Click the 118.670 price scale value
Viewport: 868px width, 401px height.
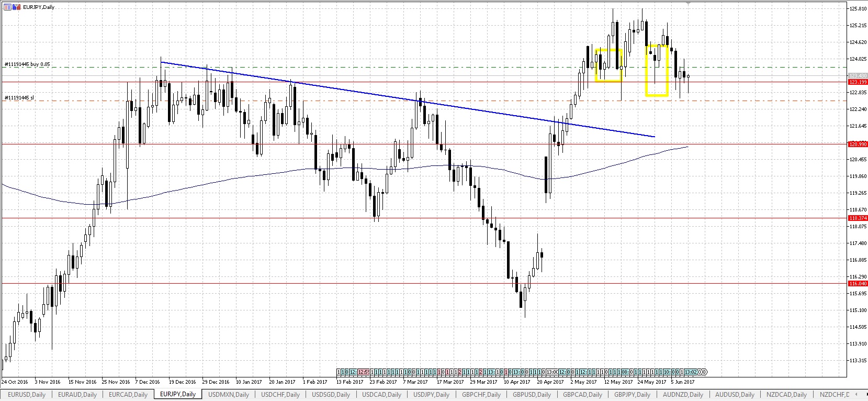[859, 210]
